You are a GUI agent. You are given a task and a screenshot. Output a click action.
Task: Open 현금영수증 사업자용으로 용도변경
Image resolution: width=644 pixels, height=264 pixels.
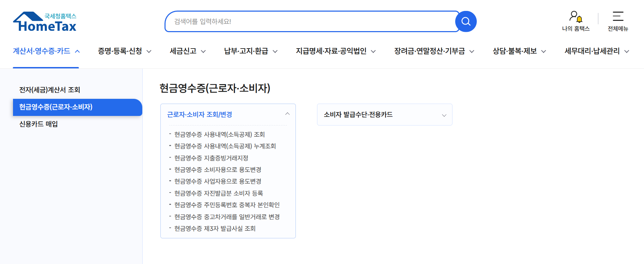(x=218, y=181)
